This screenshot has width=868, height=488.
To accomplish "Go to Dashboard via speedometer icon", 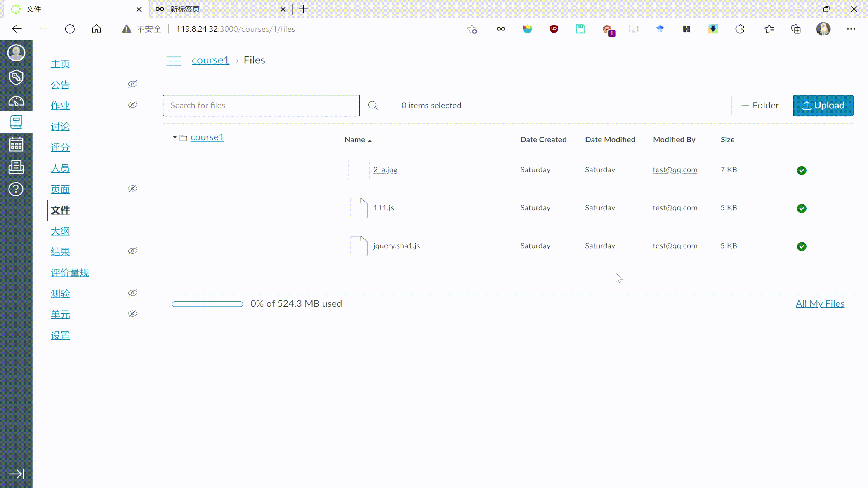I will click(16, 101).
